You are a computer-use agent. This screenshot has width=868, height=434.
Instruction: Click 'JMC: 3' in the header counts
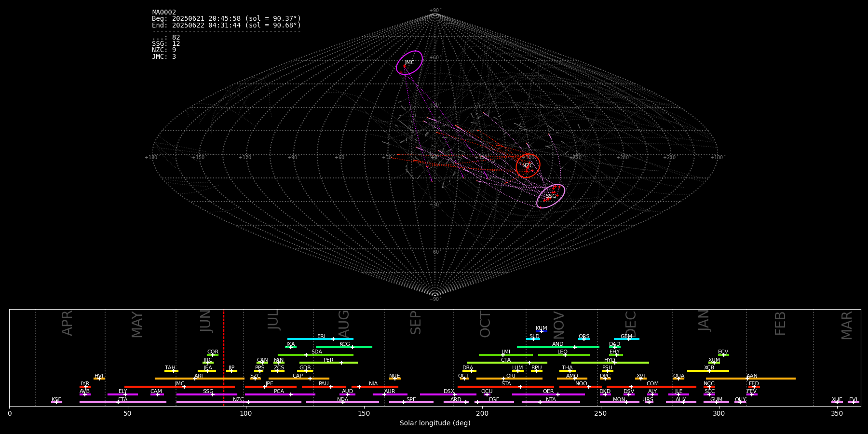164,56
